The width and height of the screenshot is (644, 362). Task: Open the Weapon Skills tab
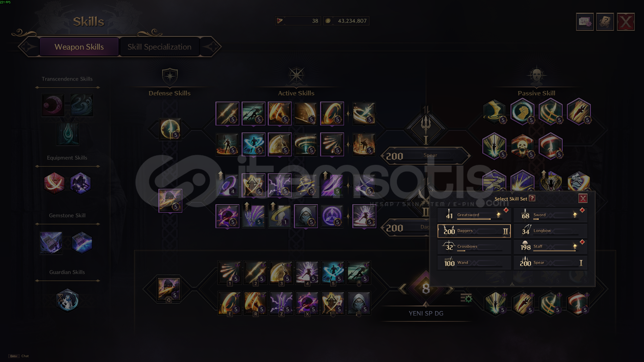[79, 47]
